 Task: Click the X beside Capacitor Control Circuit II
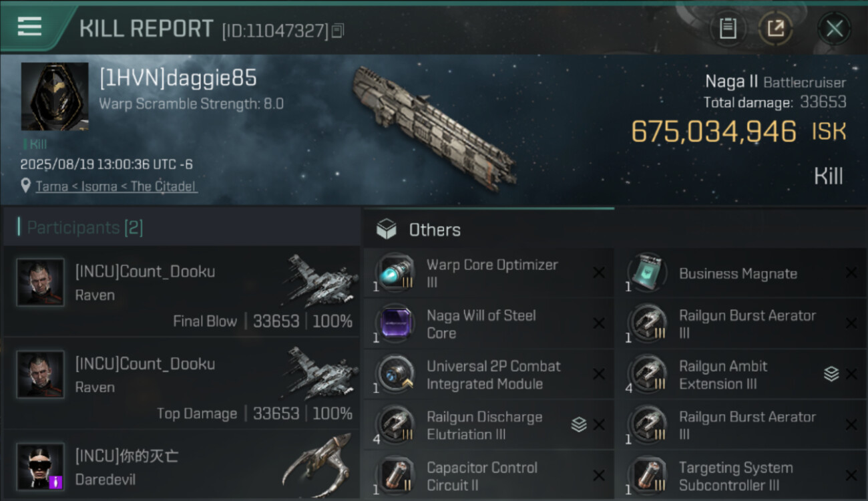(599, 476)
